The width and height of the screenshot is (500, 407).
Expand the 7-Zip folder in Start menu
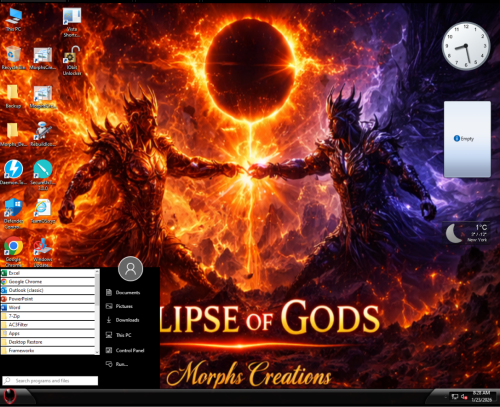coord(48,316)
